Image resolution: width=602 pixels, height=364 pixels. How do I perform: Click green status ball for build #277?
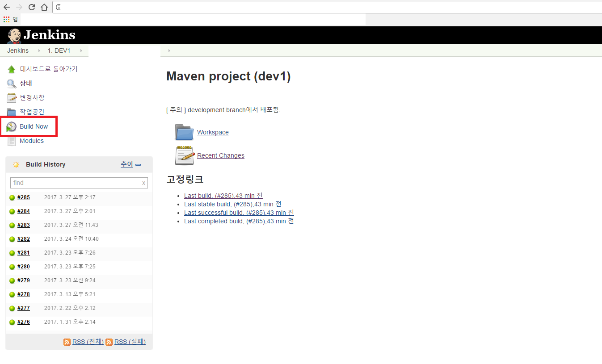pos(13,309)
